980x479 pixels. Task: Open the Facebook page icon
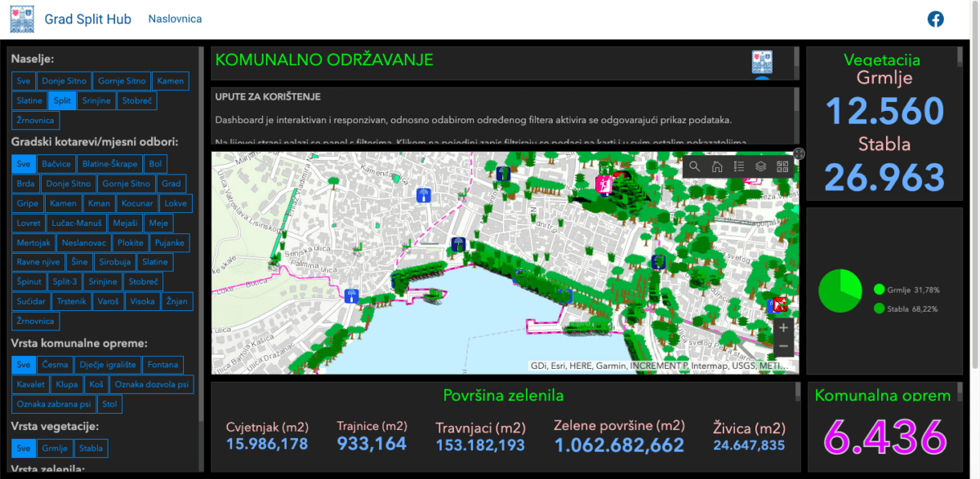[x=935, y=19]
